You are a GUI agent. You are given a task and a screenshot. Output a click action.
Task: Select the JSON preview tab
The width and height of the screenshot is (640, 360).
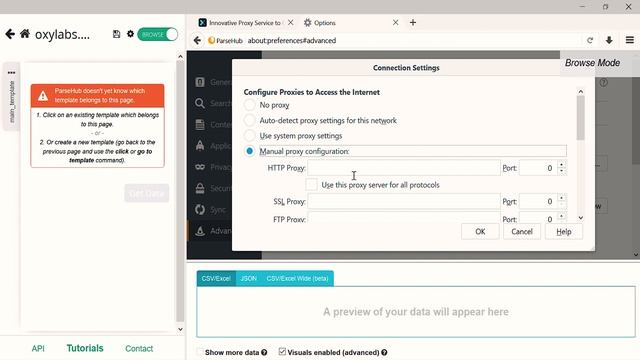click(x=248, y=278)
